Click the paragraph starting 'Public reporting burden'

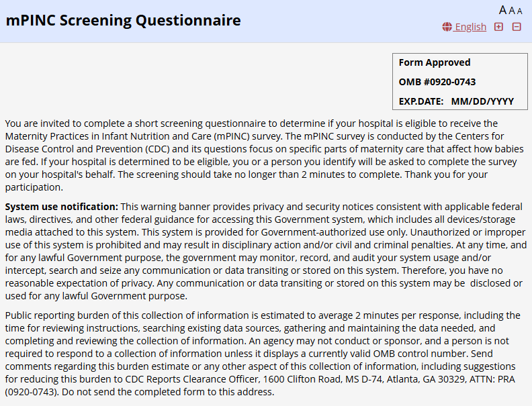point(262,354)
